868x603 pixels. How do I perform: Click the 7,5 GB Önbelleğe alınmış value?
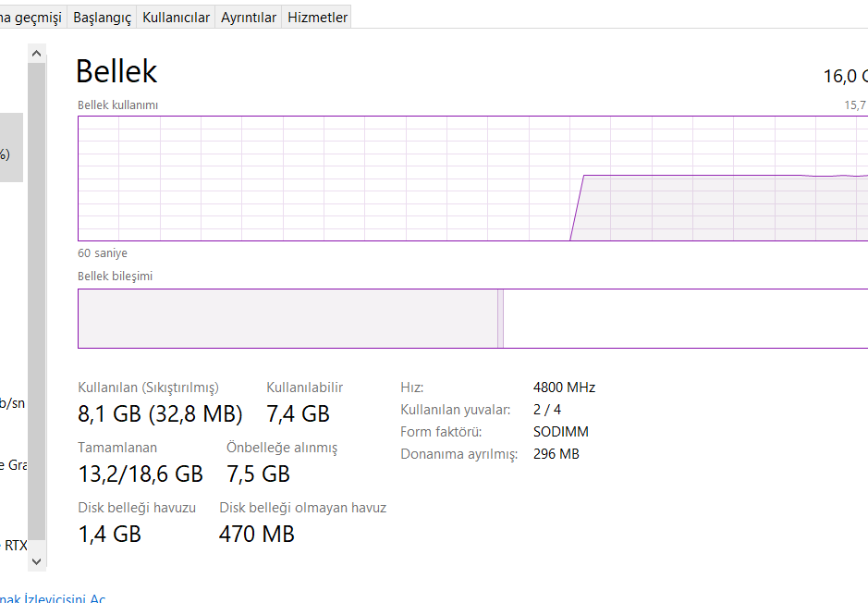258,474
